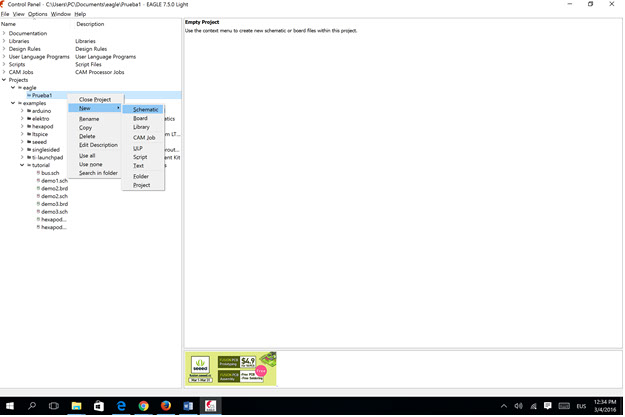Click the demo2.brd board file icon
Image resolution: width=625 pixels, height=417 pixels.
pyautogui.click(x=39, y=189)
